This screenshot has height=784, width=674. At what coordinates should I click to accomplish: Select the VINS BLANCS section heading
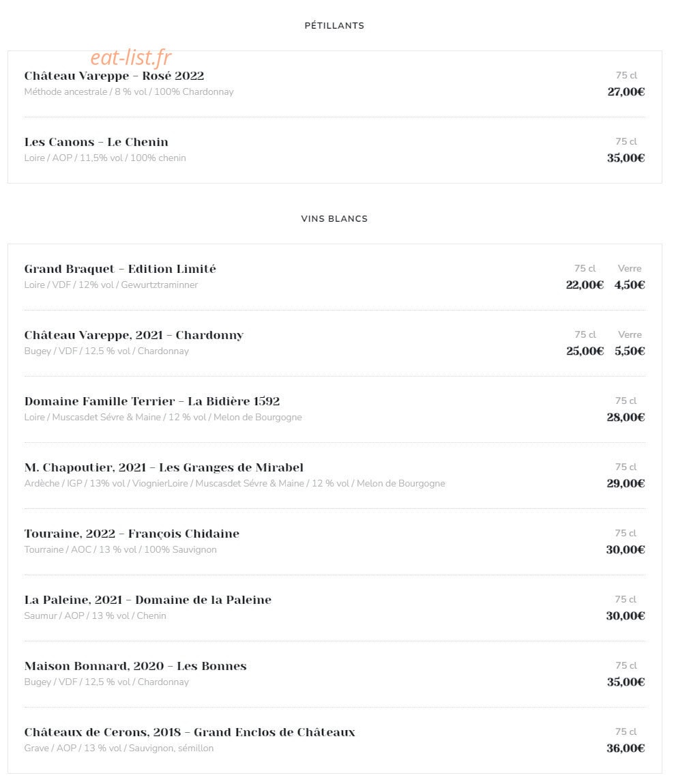click(334, 218)
